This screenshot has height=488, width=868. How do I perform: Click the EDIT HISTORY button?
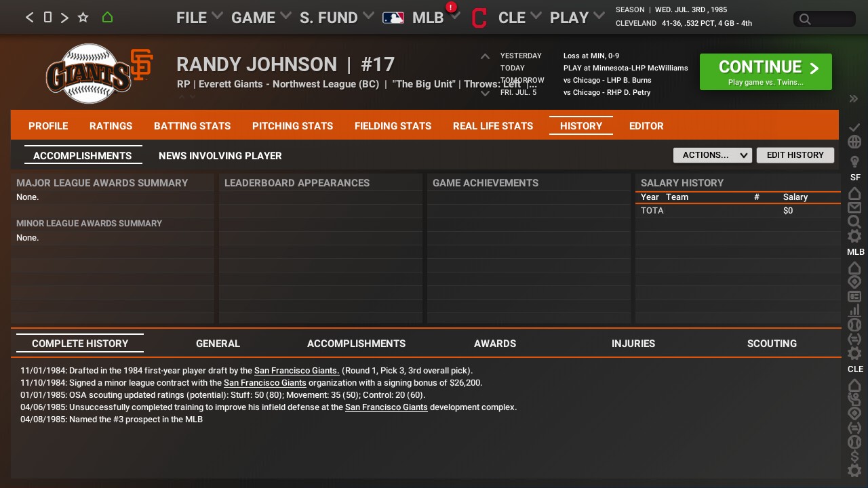tap(795, 155)
